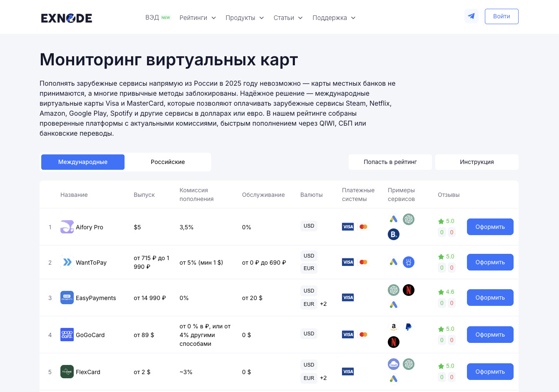Click the Попасть в рейтинг button
Image resolution: width=559 pixels, height=392 pixels.
(x=390, y=162)
